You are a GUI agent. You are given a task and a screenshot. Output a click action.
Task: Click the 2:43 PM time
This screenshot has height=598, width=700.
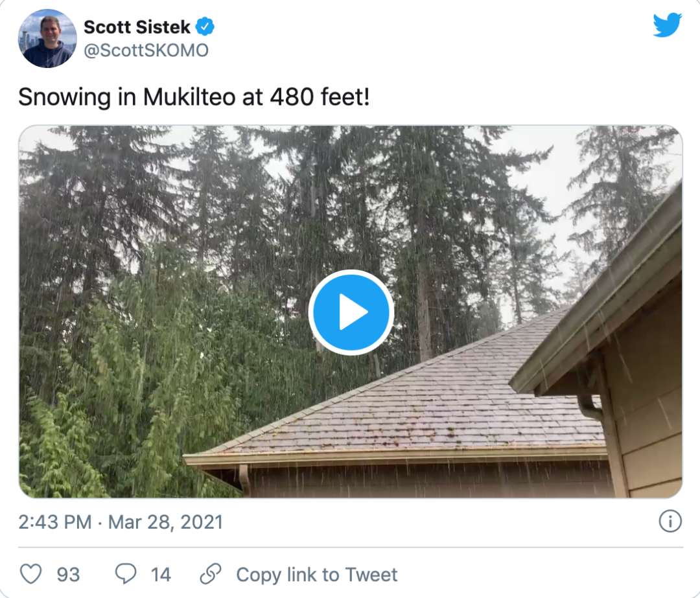click(54, 522)
